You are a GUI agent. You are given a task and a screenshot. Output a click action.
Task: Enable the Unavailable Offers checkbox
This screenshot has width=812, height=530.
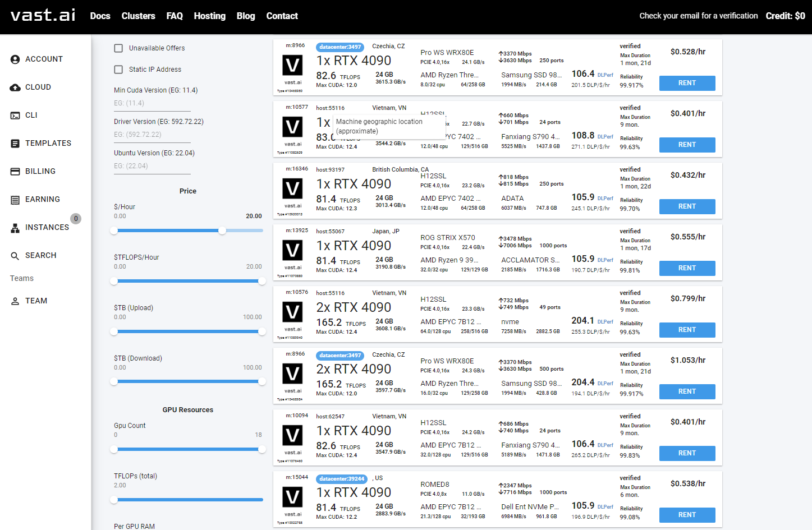[118, 48]
